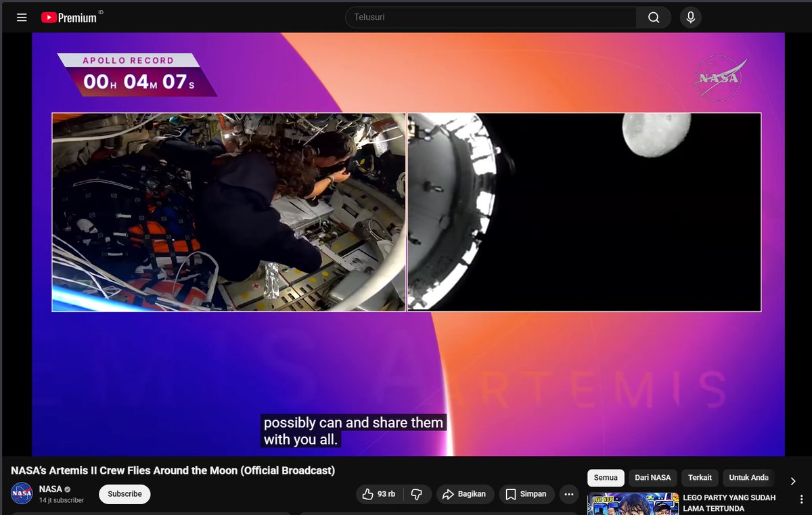Image resolution: width=812 pixels, height=515 pixels.
Task: Open the hamburger guide menu
Action: point(22,18)
